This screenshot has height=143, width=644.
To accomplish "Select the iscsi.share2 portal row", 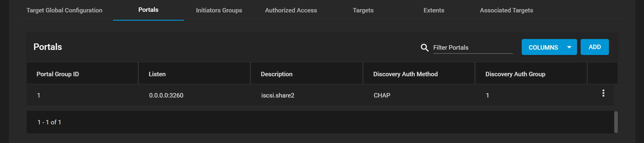I will 320,95.
